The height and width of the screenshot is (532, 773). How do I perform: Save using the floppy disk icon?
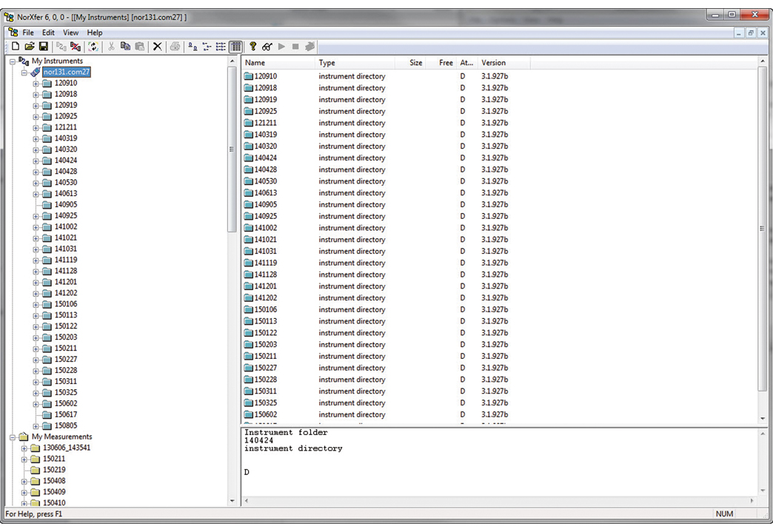pyautogui.click(x=44, y=47)
